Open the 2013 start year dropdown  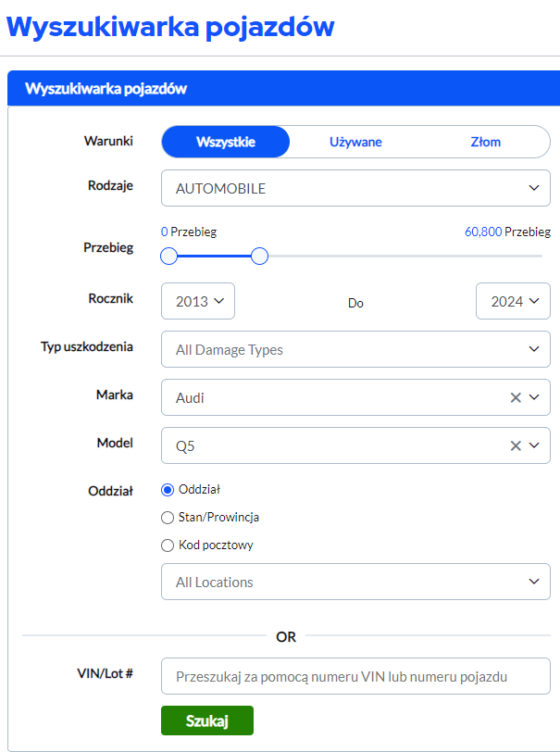[198, 301]
